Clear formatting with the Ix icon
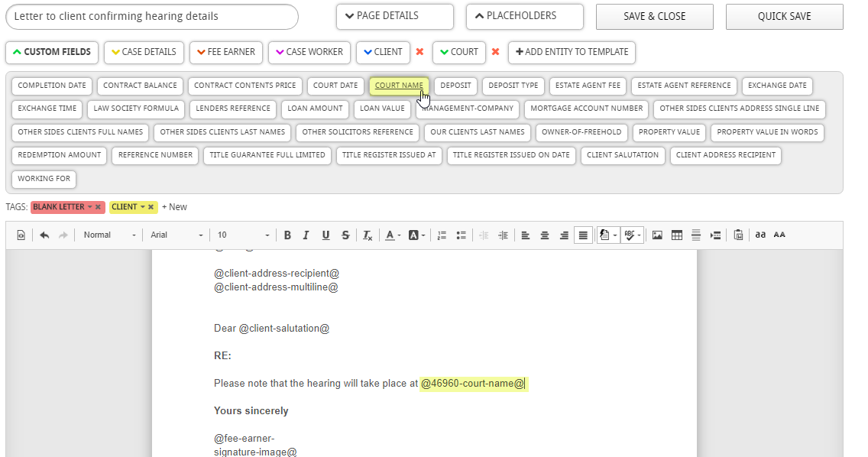This screenshot has width=868, height=457. (x=368, y=235)
